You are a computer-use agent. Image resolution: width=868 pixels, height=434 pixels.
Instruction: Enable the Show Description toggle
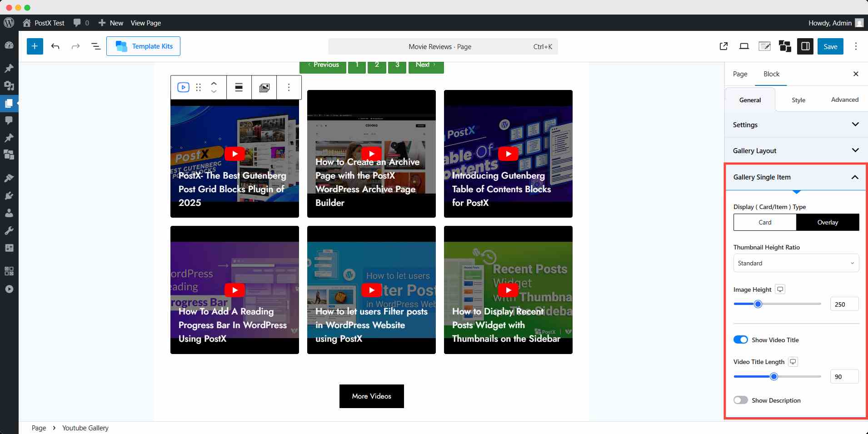click(740, 400)
